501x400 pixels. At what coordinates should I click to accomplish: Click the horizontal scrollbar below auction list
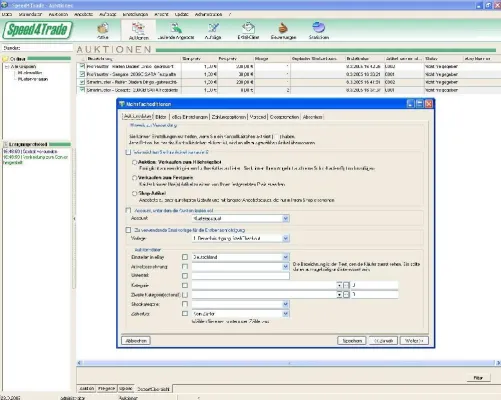(289, 363)
